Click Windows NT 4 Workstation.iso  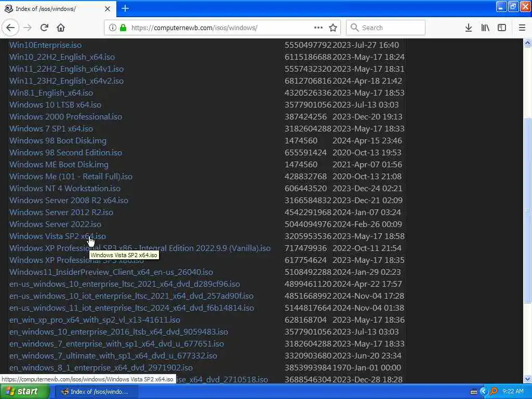point(64,188)
